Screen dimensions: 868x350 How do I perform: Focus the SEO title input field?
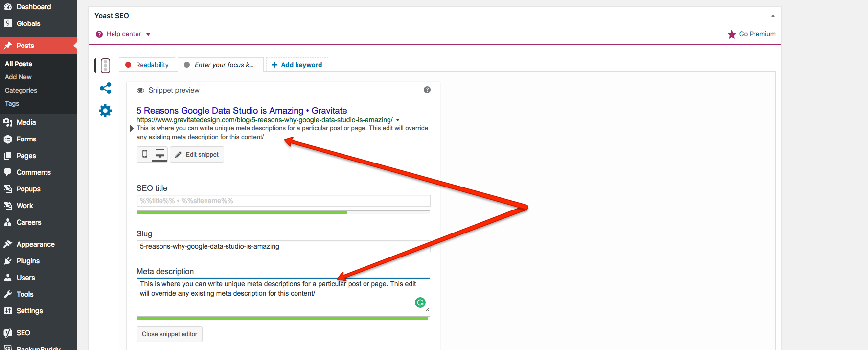(283, 201)
